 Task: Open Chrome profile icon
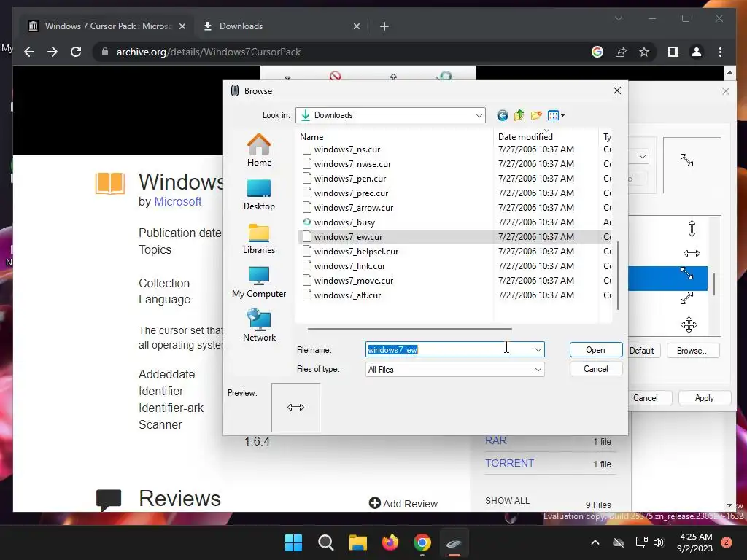[697, 52]
